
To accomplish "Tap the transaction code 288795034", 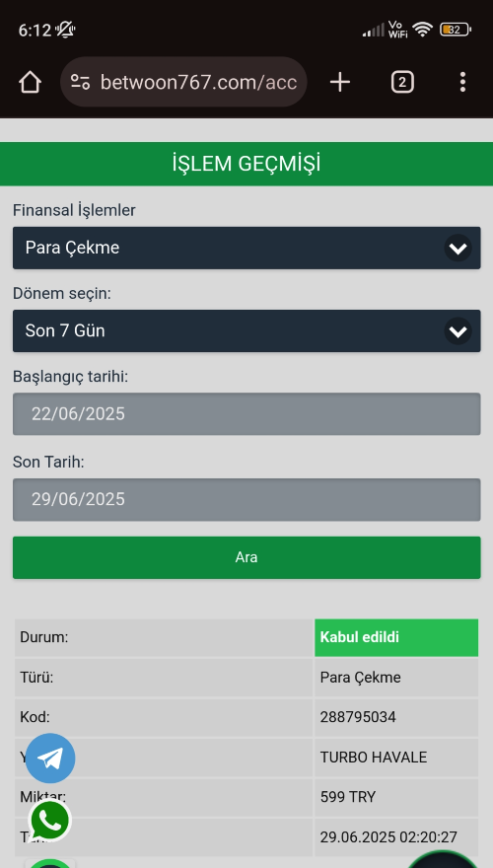I will tap(358, 717).
